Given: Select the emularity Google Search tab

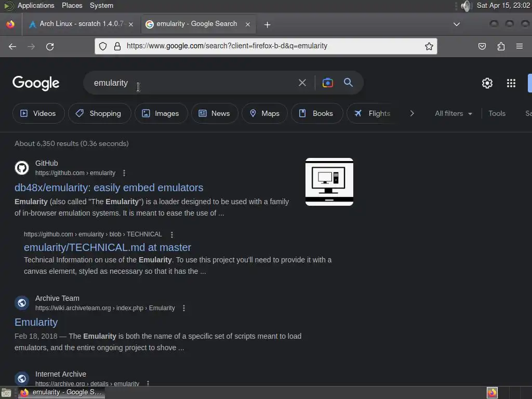Looking at the screenshot, I should click(x=198, y=24).
